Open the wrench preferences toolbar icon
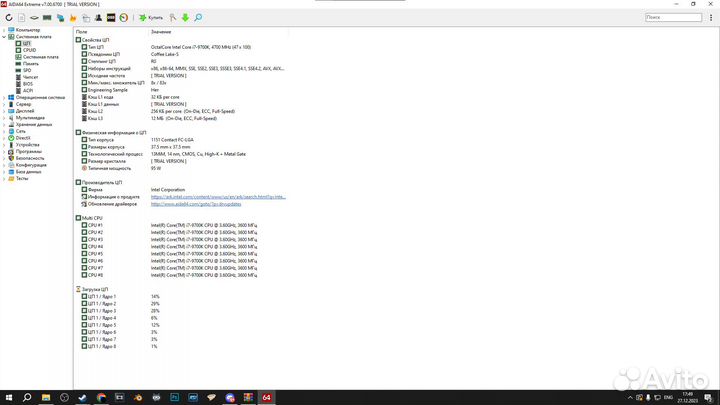The image size is (720, 405). [x=173, y=17]
